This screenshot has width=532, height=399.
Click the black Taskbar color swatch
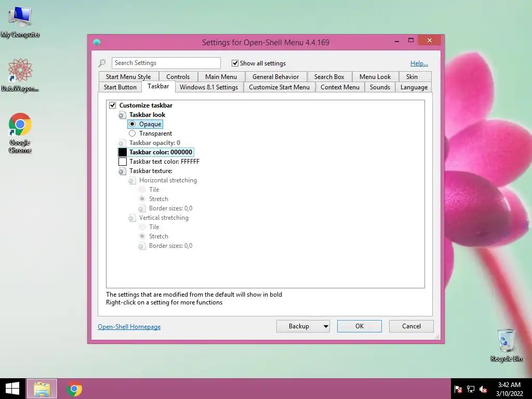point(123,152)
